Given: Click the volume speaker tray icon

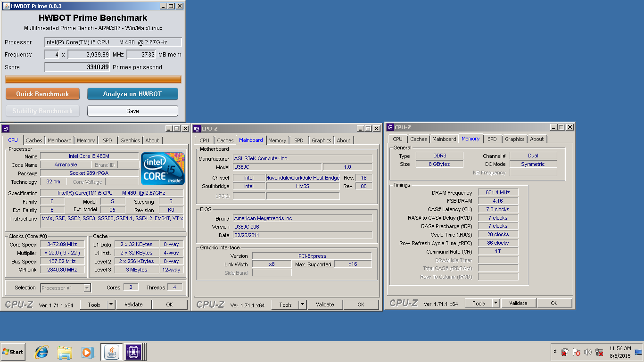Looking at the screenshot, I should click(x=588, y=352).
